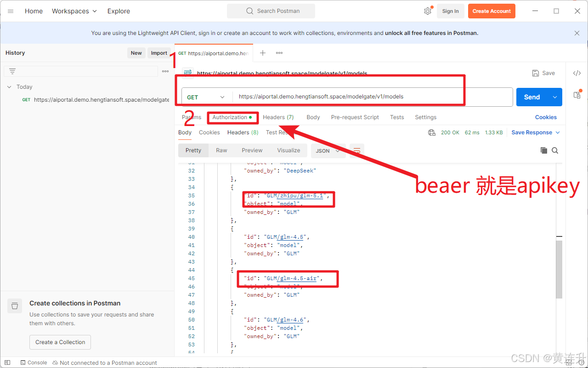Click the filter icon in History sidebar

12,71
